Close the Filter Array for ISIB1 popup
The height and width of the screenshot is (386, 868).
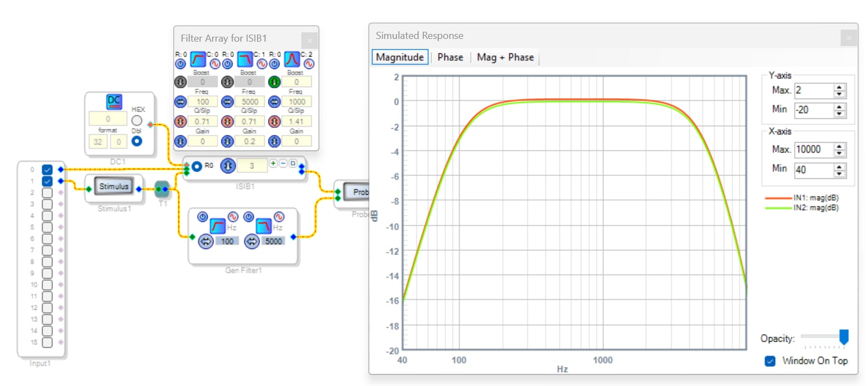309,40
